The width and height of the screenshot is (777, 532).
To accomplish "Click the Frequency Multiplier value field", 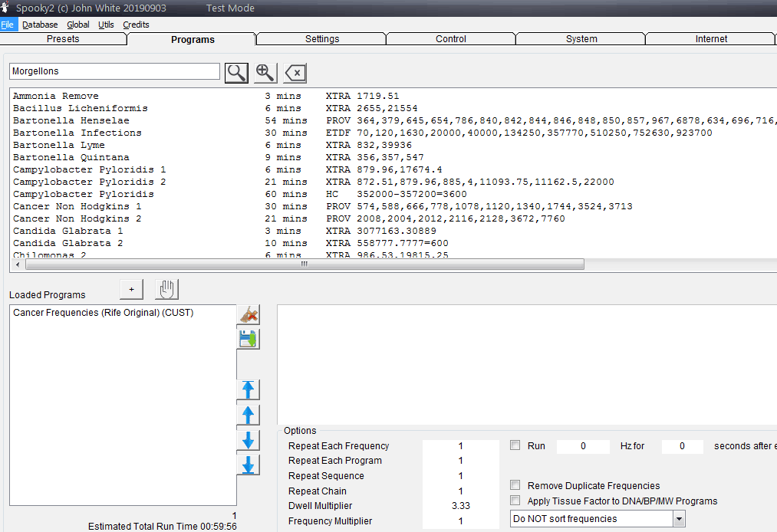I will 461,521.
